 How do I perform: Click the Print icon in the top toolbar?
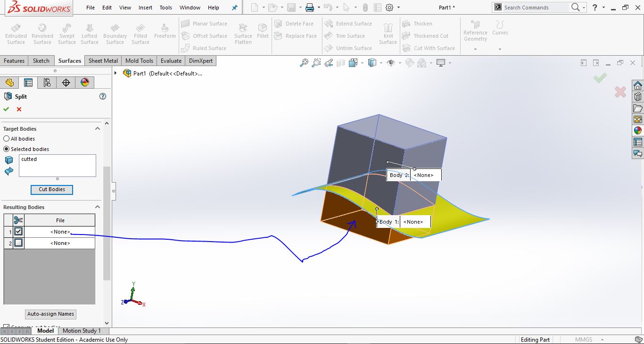(309, 8)
